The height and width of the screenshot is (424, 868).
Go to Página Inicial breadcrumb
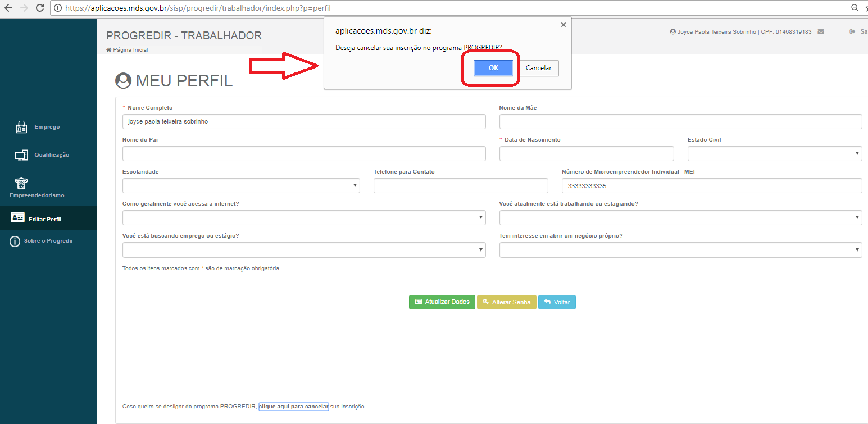click(x=130, y=50)
